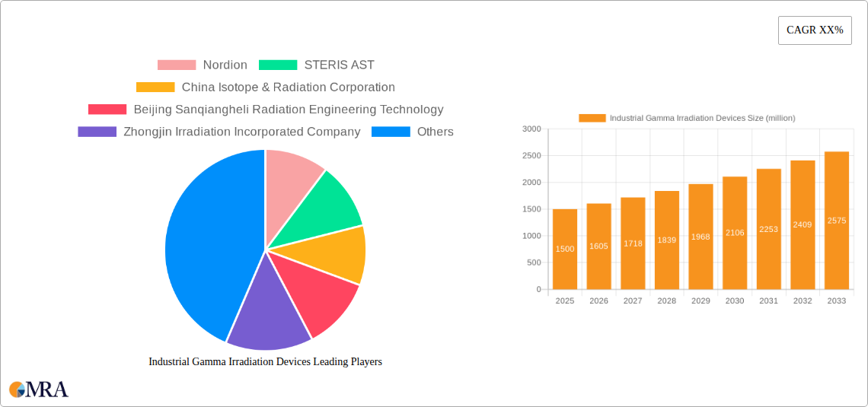The height and width of the screenshot is (407, 868).
Task: Toggle Beijing Sanqiangheli legend red swatch
Action: point(107,110)
